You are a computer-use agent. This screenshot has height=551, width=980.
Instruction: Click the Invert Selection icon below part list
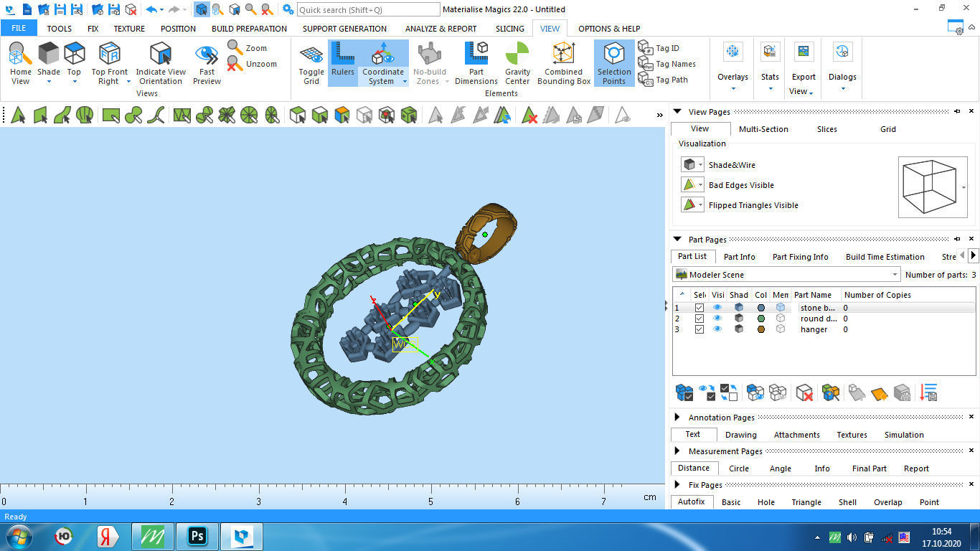coord(729,392)
